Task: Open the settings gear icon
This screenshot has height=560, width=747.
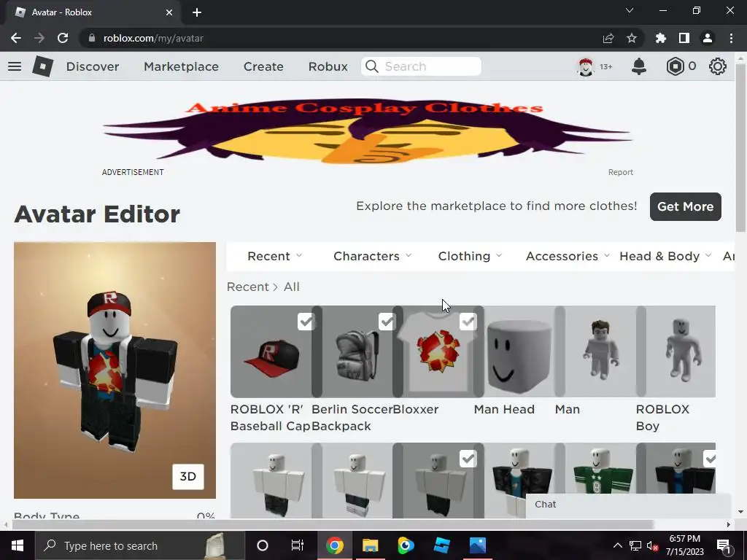Action: 718,66
